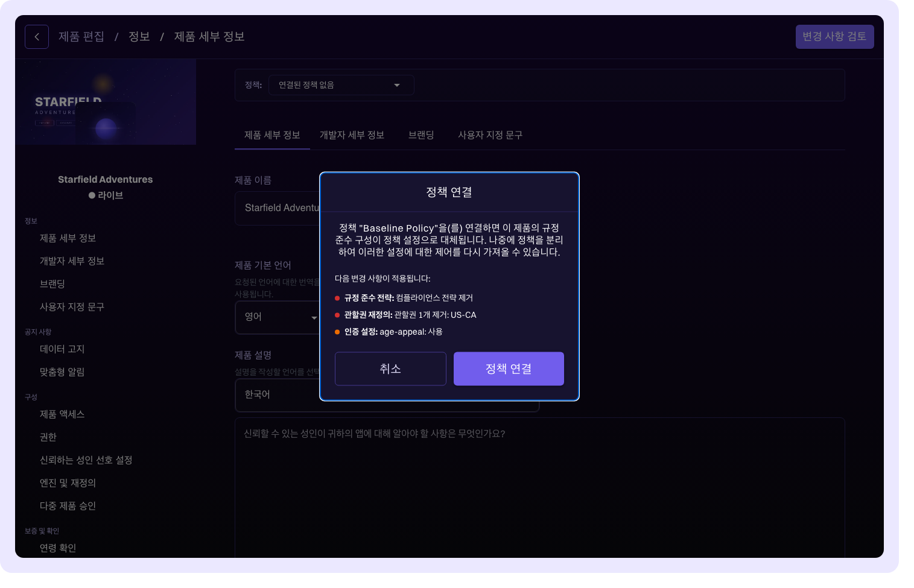Switch to the 개발자 세부 정보 tab

click(x=352, y=135)
